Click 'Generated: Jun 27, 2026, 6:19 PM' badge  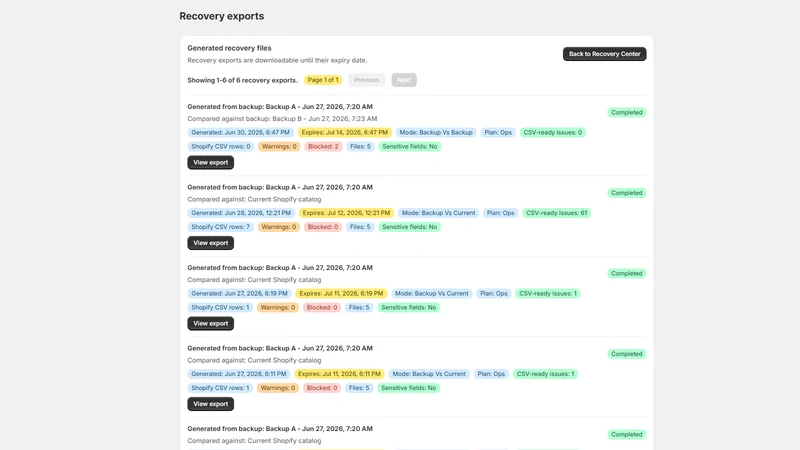(239, 294)
